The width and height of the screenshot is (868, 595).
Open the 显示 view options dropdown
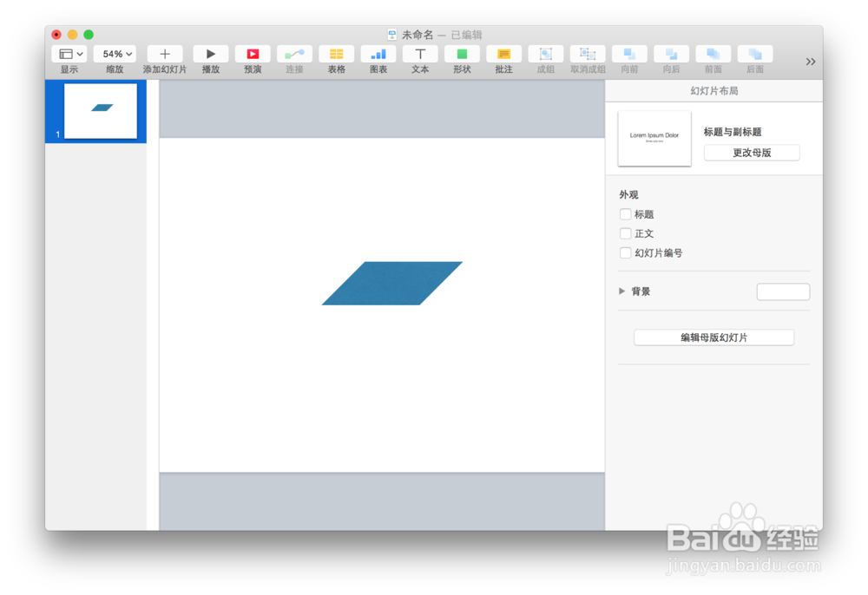[x=69, y=53]
